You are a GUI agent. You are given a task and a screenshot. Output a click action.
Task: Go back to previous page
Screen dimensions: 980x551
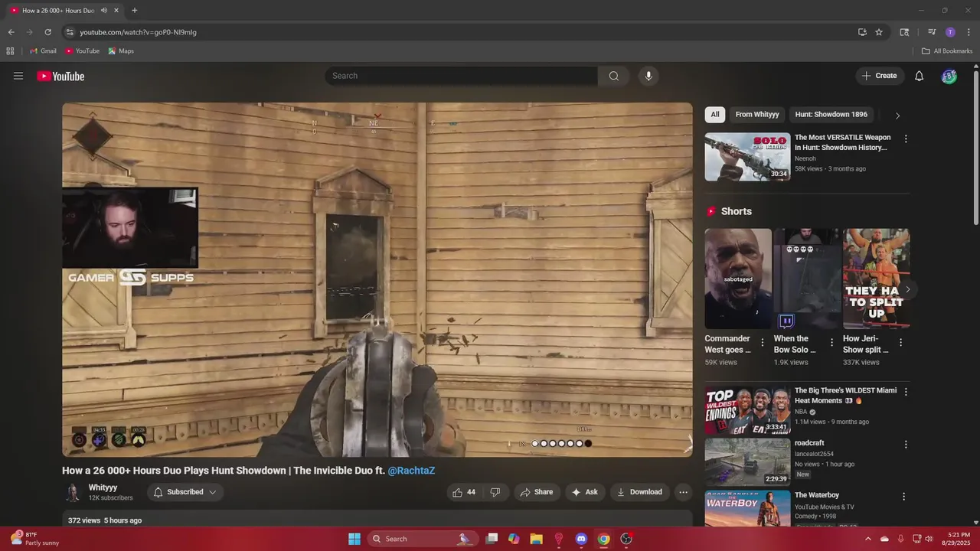coord(11,32)
